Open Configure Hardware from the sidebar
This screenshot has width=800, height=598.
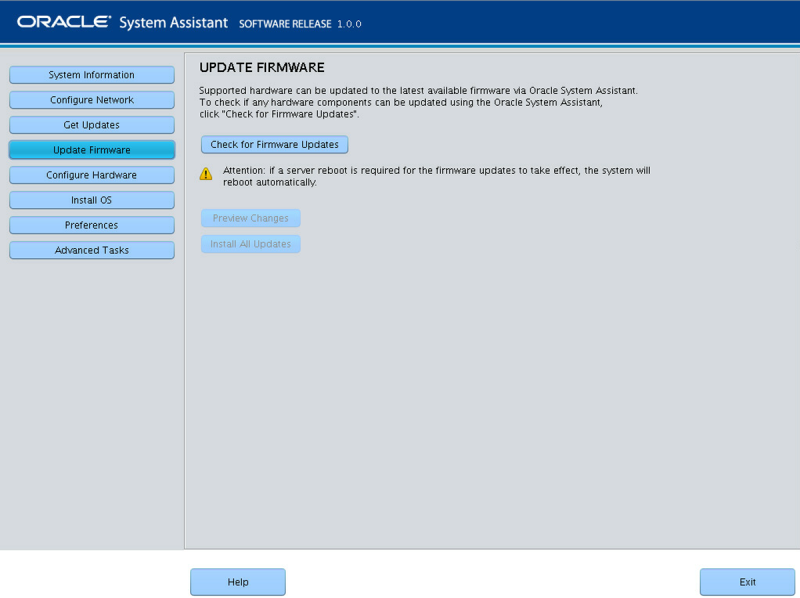91,174
